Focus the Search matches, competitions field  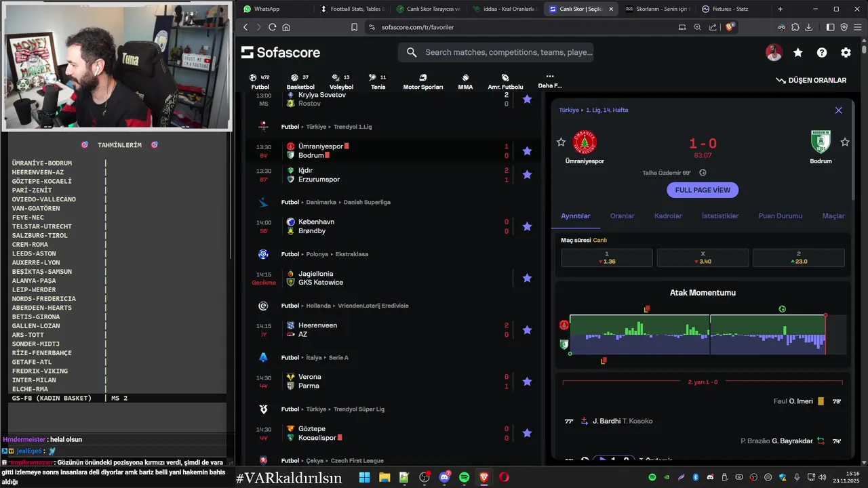click(x=496, y=52)
